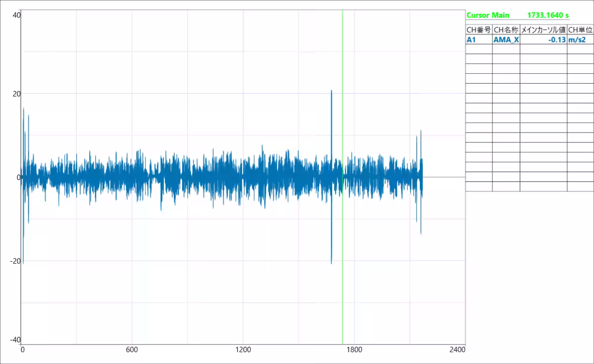
Task: Click the 1800 label on the time axis
Action: click(x=354, y=350)
